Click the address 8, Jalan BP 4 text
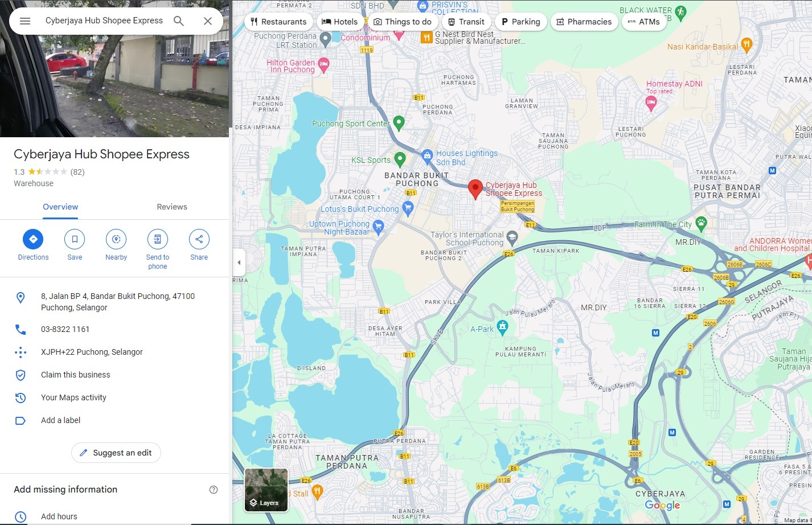This screenshot has width=812, height=525. 118,302
